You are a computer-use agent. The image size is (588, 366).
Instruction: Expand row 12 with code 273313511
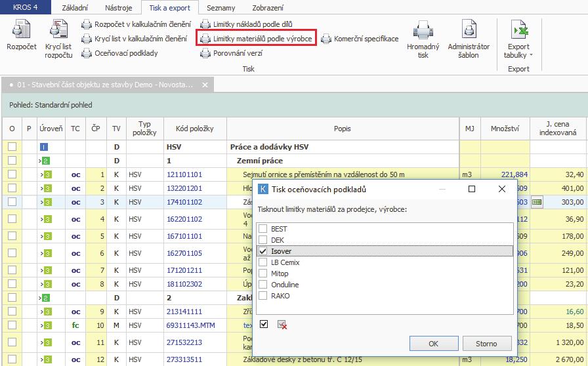(42, 359)
